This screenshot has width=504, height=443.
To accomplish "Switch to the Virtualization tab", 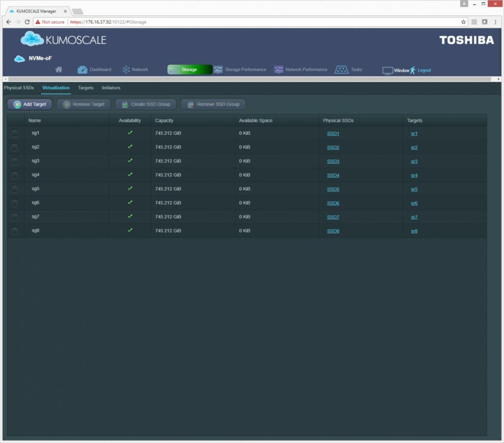I will coord(56,88).
